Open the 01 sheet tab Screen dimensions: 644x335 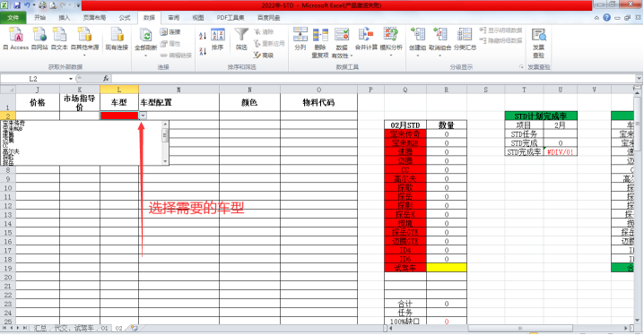105,329
